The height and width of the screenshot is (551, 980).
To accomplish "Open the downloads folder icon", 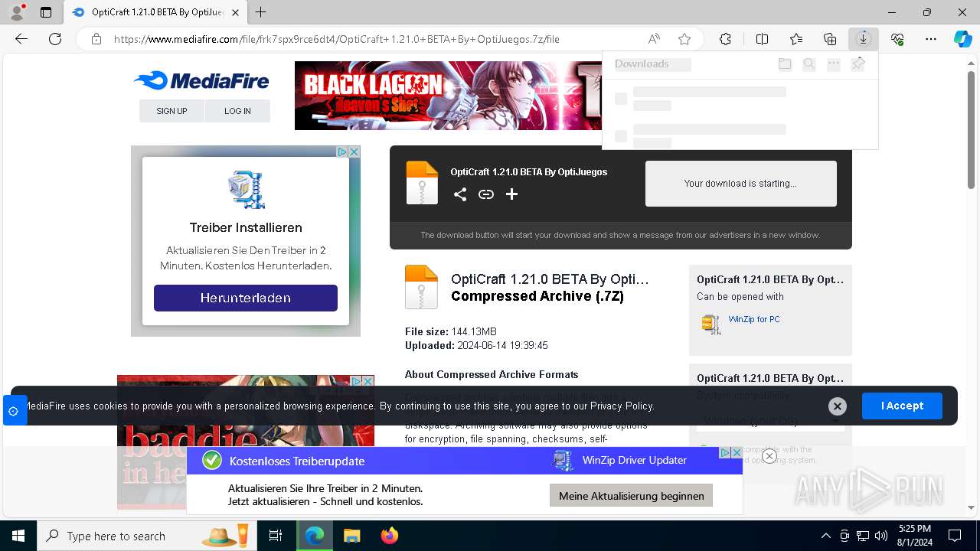I will pyautogui.click(x=785, y=64).
